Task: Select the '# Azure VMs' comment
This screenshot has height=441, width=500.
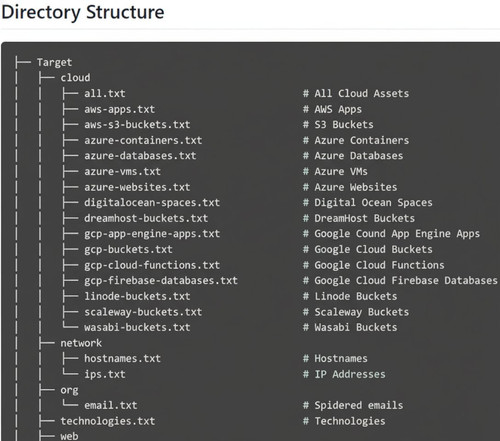Action: pos(335,171)
